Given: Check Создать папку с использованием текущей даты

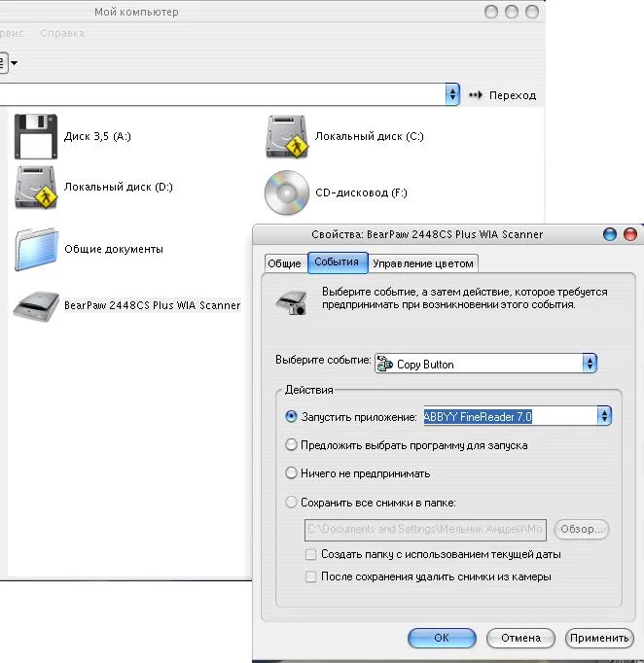Looking at the screenshot, I should 310,554.
